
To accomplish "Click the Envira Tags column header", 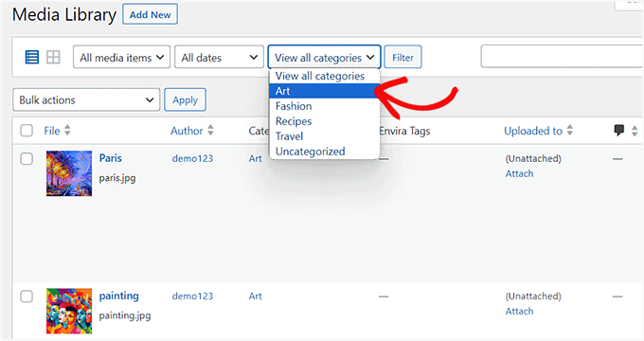I will [x=404, y=131].
